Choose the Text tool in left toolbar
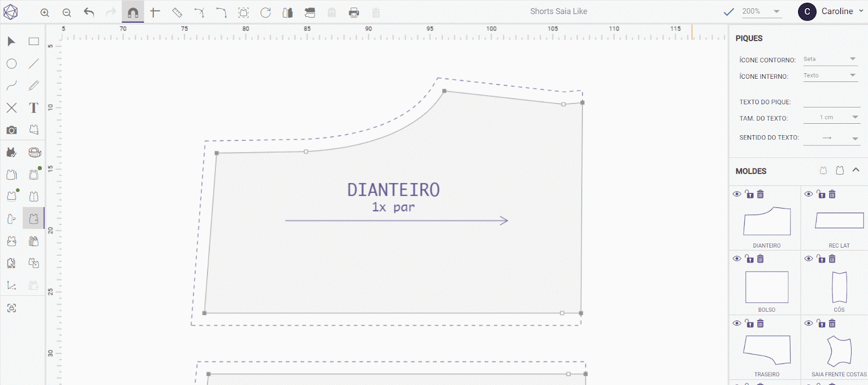This screenshot has height=385, width=868. tap(34, 108)
